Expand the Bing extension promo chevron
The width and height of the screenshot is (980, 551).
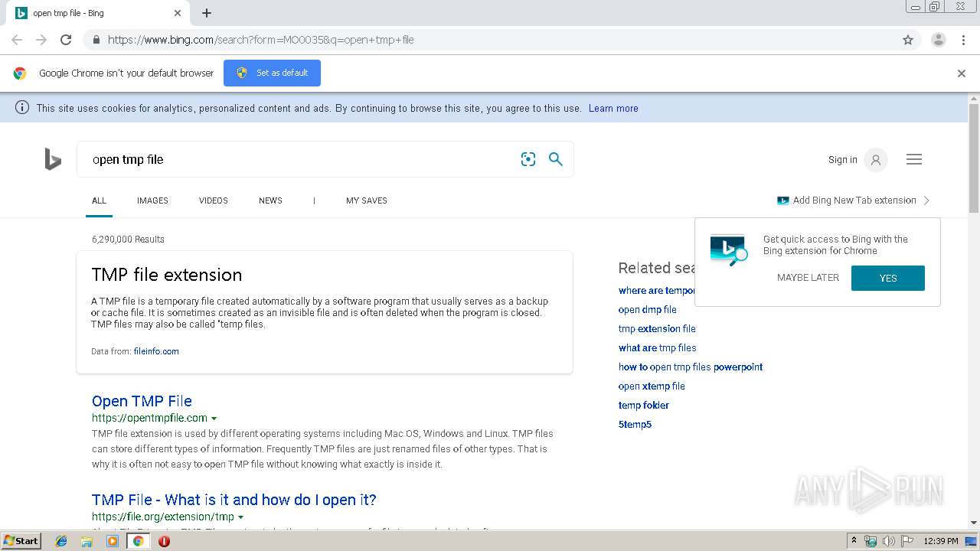click(926, 201)
